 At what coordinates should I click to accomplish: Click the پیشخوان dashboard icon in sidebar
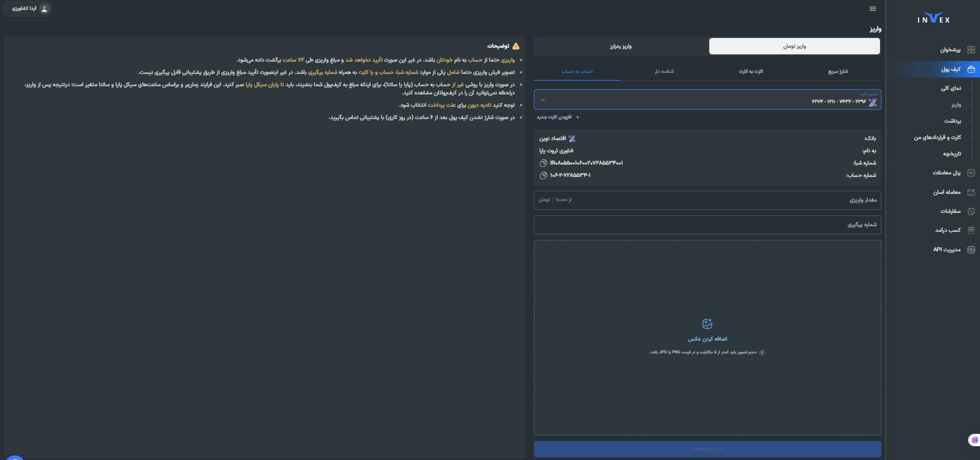971,50
